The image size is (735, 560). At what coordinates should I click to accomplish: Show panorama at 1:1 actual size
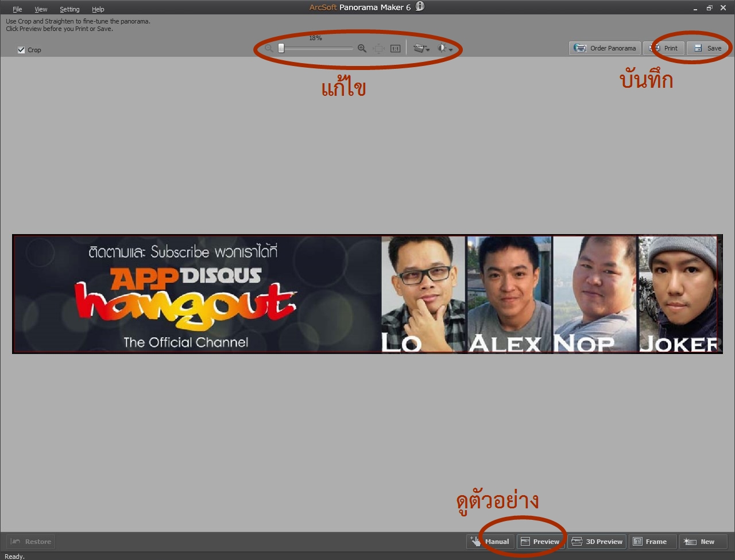point(396,49)
